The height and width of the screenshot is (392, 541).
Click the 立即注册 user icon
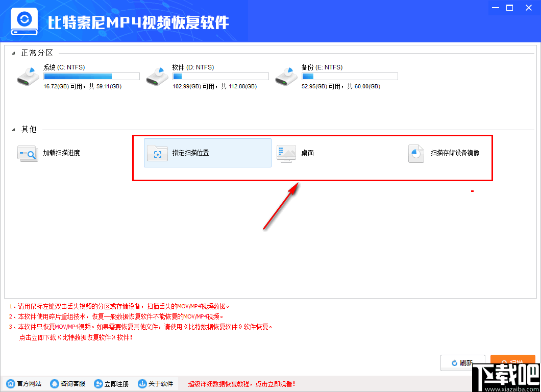click(x=99, y=383)
